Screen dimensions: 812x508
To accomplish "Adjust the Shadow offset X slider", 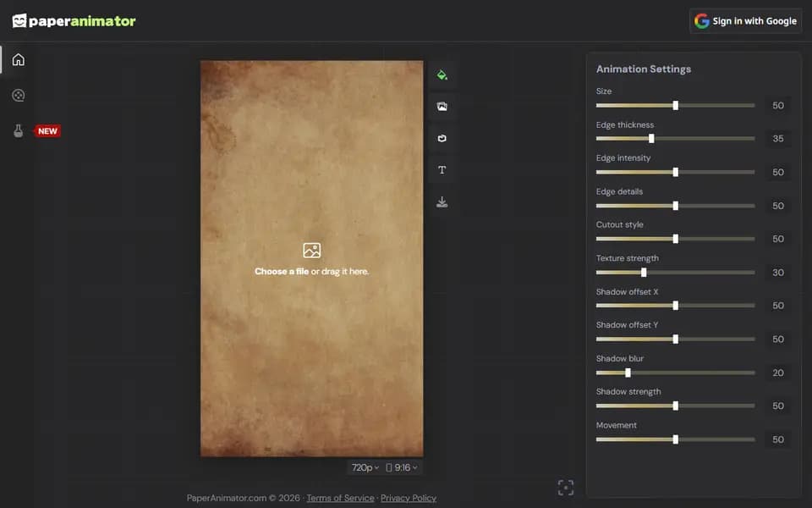I will (675, 306).
